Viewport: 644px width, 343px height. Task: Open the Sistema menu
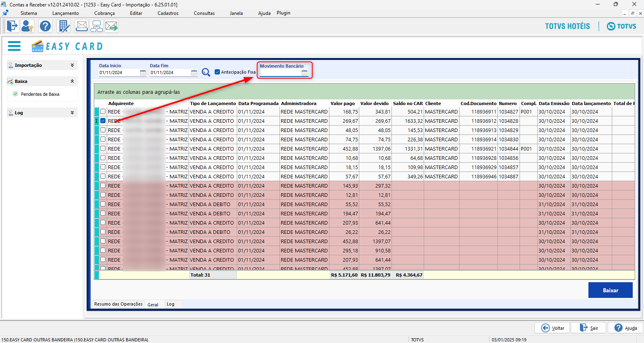tap(29, 13)
